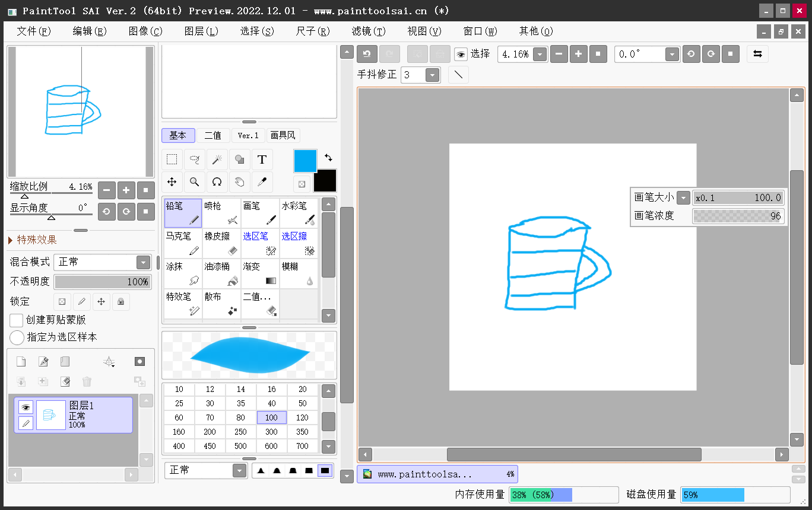Select the Move layer tool
The height and width of the screenshot is (510, 812).
pos(172,182)
